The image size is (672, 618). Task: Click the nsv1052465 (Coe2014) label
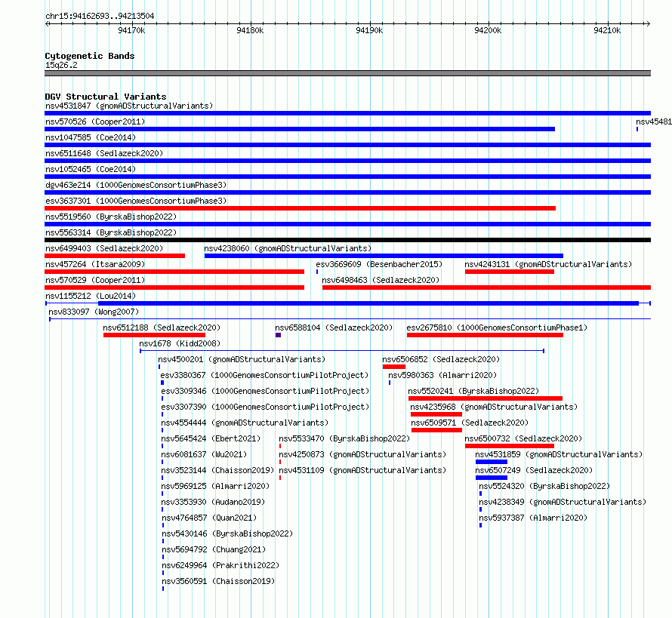[91, 169]
